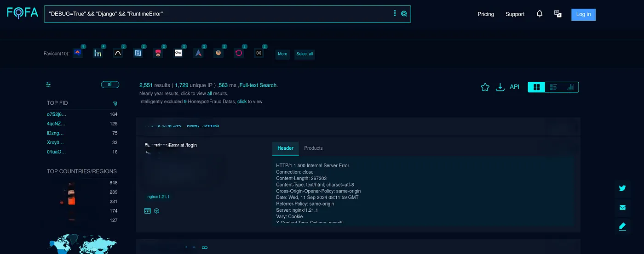Click the Log in button
The image size is (644, 254).
[x=583, y=14]
